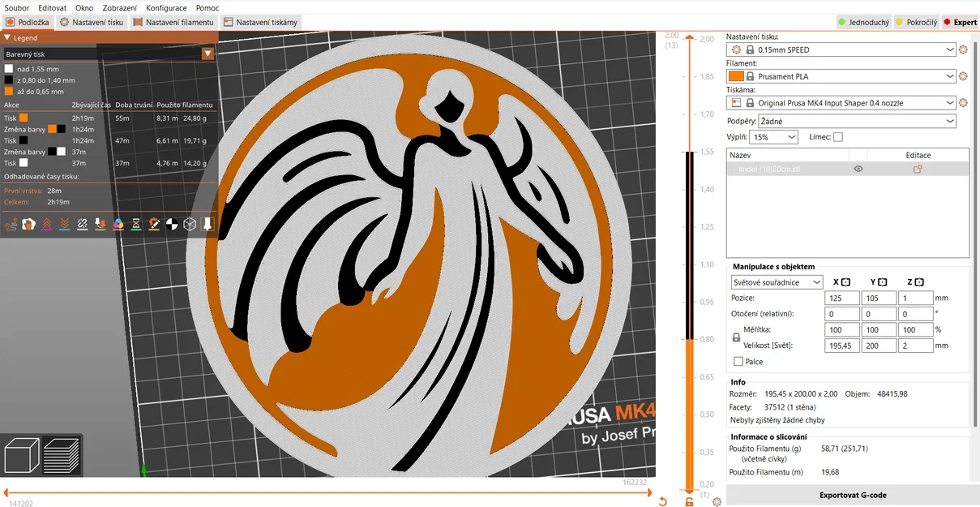Image resolution: width=980 pixels, height=507 pixels.
Task: Toggle print pauses hourglass icon
Action: 136,224
